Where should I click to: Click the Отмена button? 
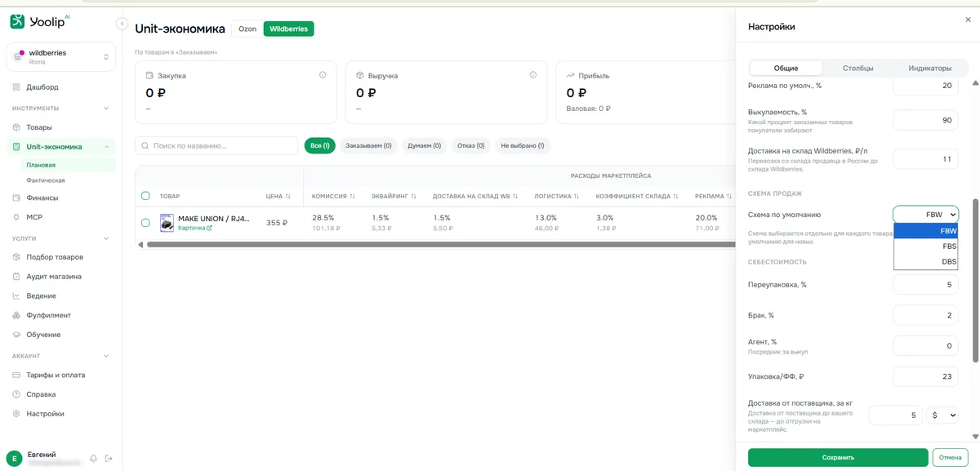tap(950, 457)
